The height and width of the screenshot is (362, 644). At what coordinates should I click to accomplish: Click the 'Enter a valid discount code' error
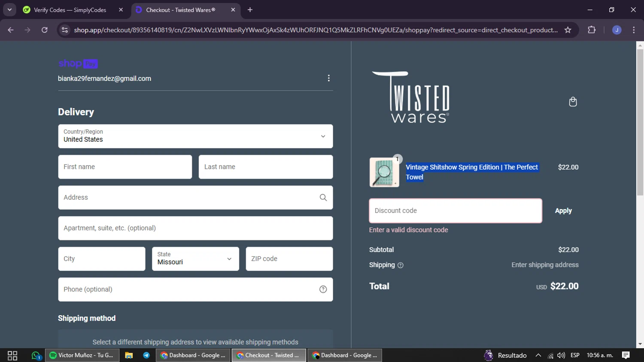[x=408, y=230]
